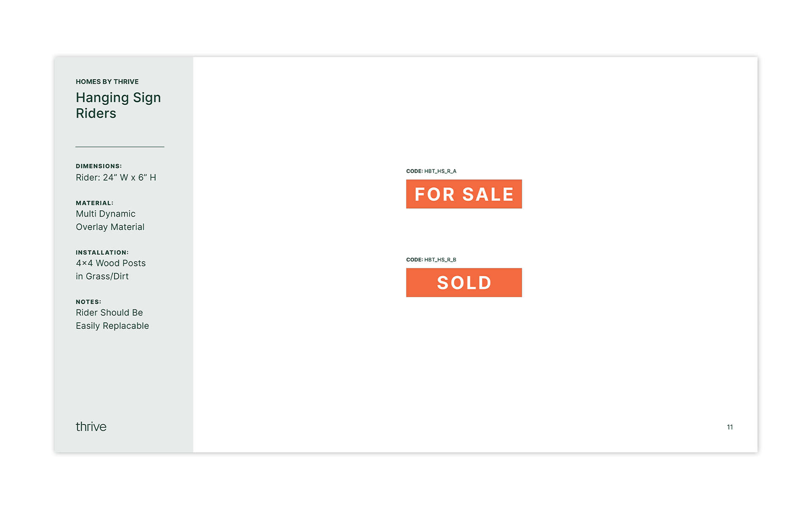This screenshot has height=509, width=812.
Task: Select Rider Should Be Easily Replacable note
Action: click(112, 319)
